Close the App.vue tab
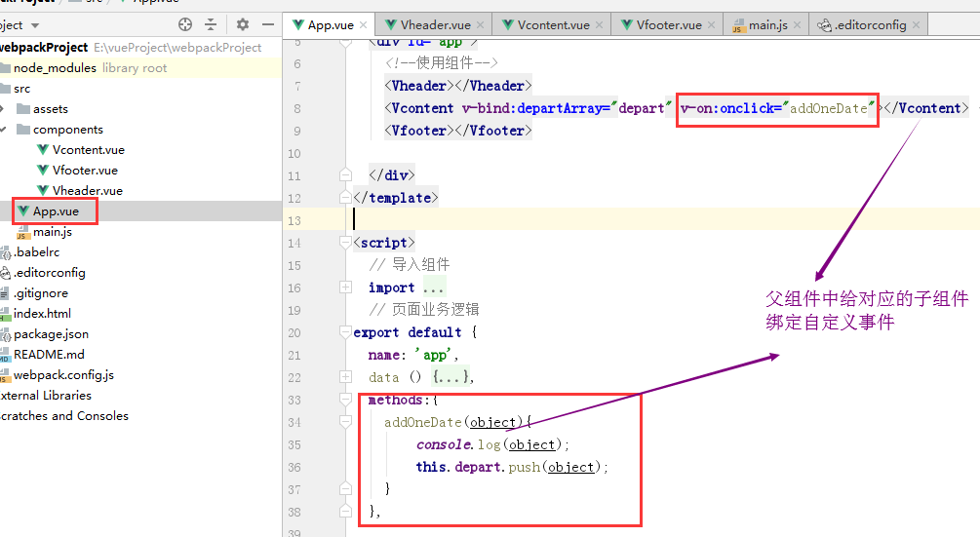Screen dimensions: 980x537 [363, 25]
